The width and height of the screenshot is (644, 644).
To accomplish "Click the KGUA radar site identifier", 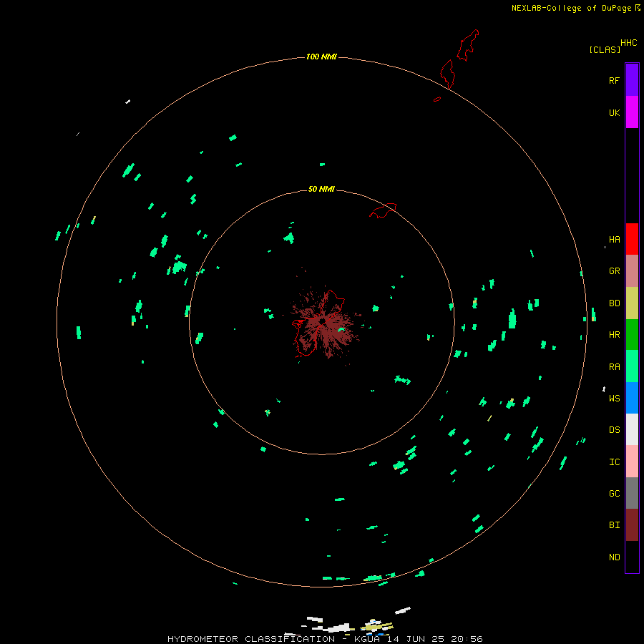I will [369, 639].
